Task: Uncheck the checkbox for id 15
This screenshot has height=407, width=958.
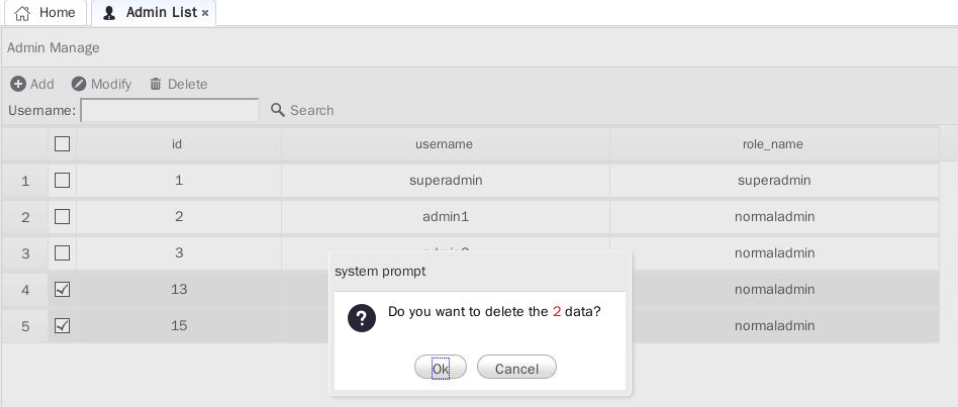Action: click(x=62, y=326)
